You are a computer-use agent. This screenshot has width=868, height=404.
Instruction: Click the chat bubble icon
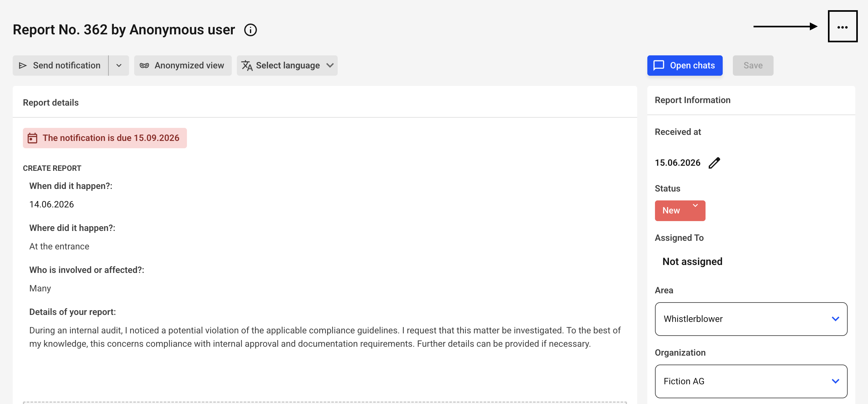point(659,66)
